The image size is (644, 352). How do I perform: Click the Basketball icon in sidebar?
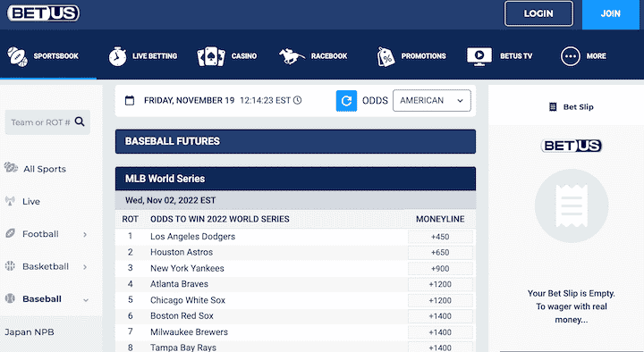pyautogui.click(x=10, y=266)
